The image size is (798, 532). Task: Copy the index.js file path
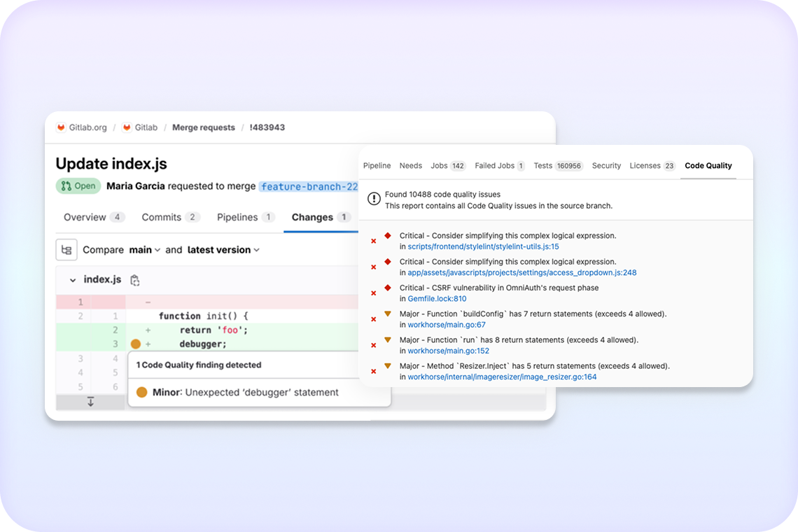pos(135,280)
